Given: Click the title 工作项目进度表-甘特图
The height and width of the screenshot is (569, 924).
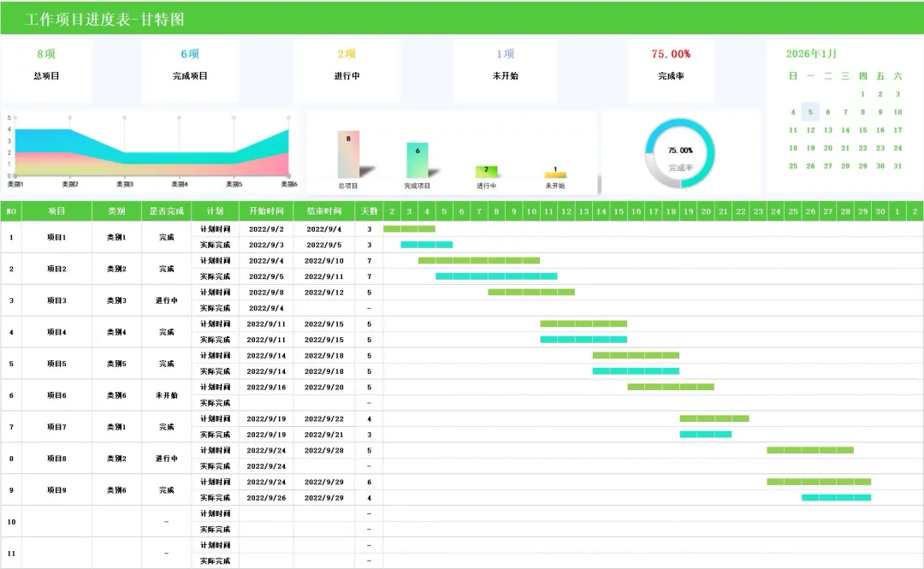Looking at the screenshot, I should [x=105, y=20].
